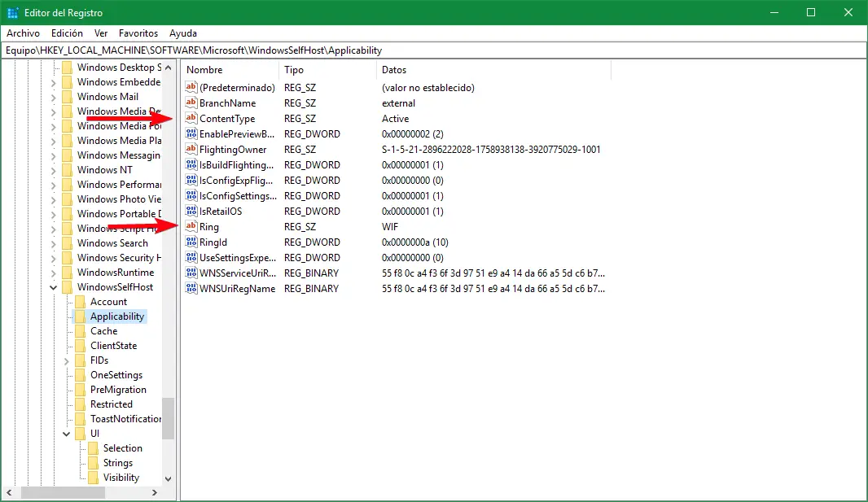
Task: Click the Restricted folder icon
Action: [80, 404]
